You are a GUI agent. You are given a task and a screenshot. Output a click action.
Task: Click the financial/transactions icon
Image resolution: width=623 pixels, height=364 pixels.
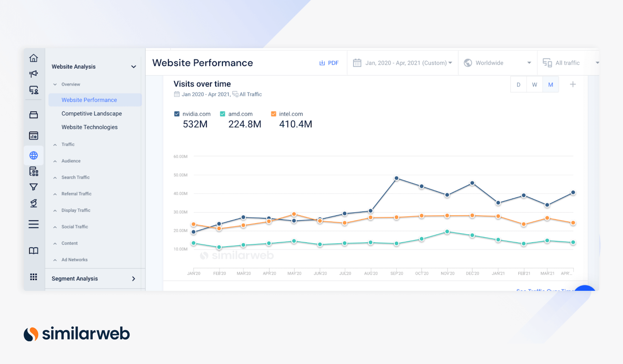34,114
